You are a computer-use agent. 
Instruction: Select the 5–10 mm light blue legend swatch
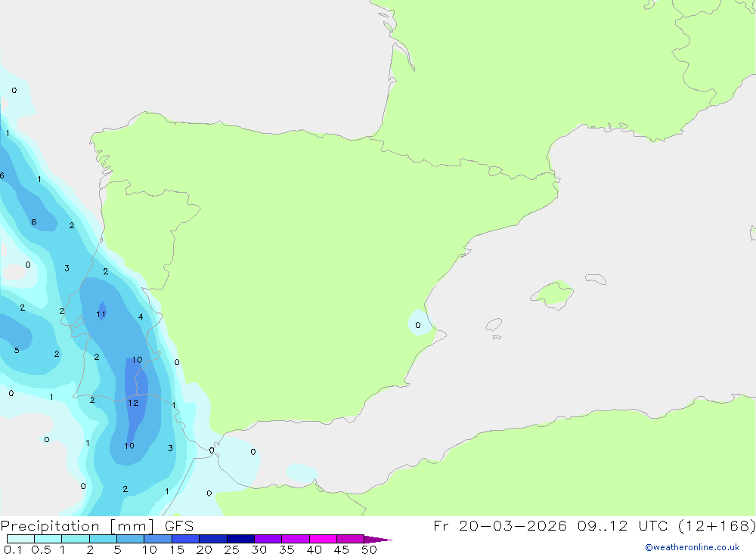click(131, 539)
